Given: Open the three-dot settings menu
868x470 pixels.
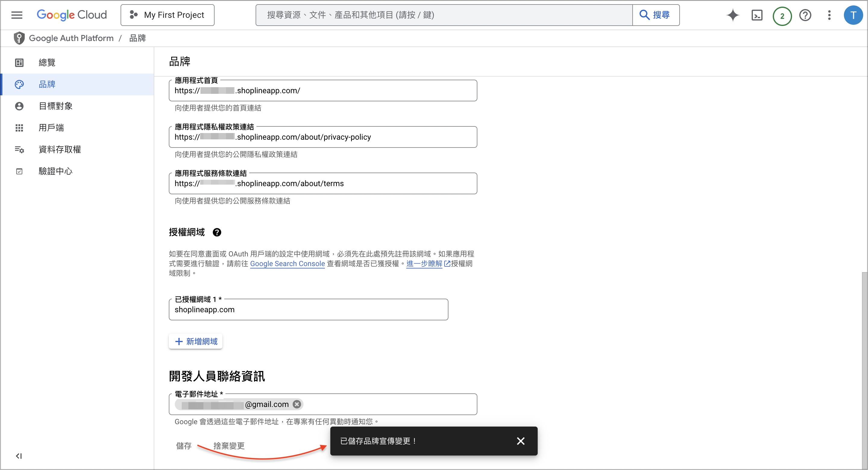Looking at the screenshot, I should click(829, 15).
